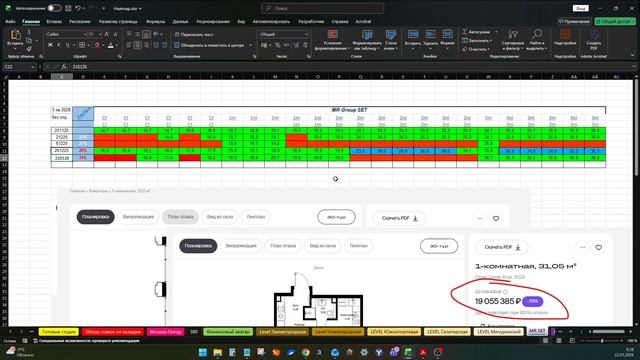Undo the last action using the undo arrow
Viewport: 640px width, 360px height.
78,8
